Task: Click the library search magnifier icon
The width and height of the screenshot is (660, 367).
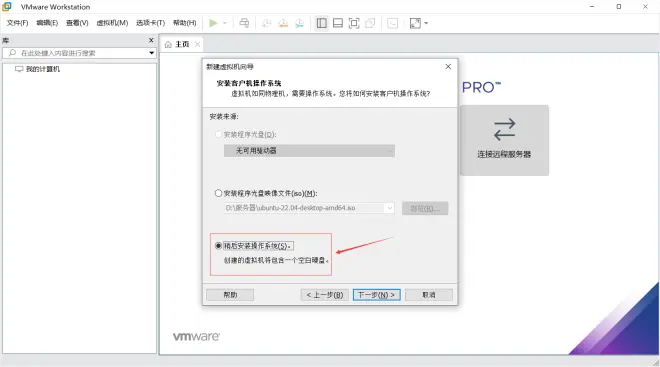Action: (12, 53)
